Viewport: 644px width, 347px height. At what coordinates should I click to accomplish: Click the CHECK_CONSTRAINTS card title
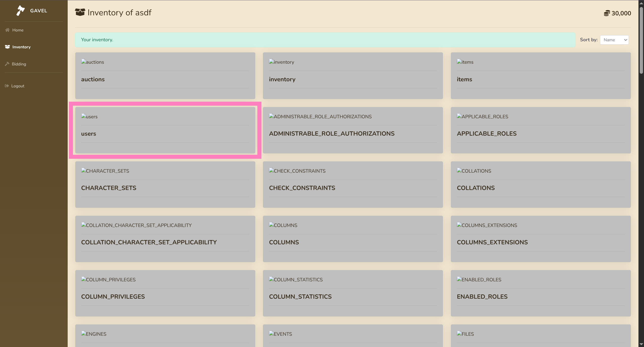[302, 188]
